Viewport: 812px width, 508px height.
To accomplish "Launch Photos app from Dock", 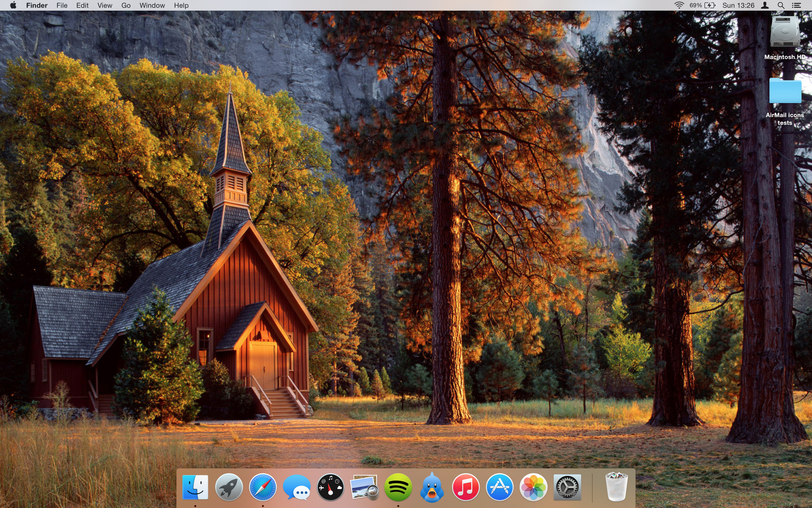I will click(x=534, y=487).
